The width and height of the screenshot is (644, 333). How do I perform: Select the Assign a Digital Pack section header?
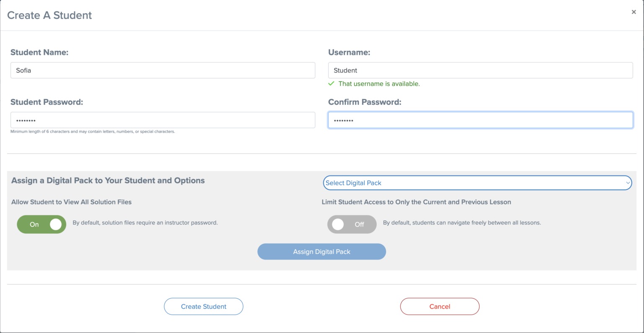tap(107, 180)
